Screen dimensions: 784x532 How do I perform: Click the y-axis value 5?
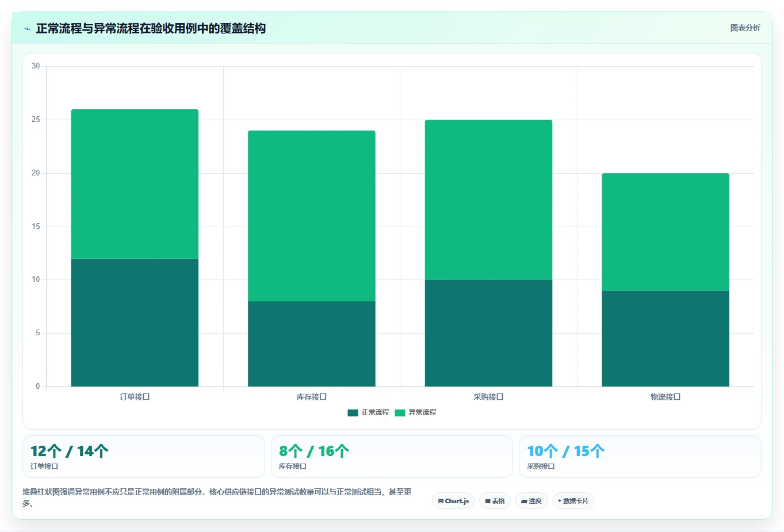pos(38,333)
